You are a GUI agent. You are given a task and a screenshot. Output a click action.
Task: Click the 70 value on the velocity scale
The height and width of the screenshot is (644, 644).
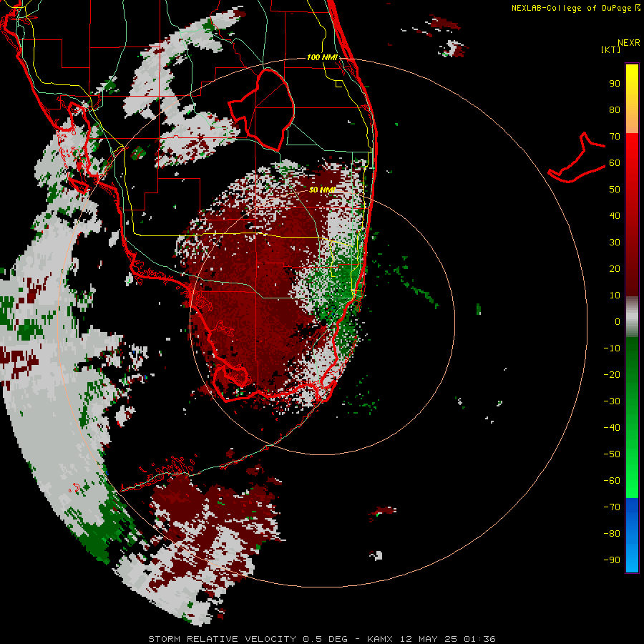(615, 137)
